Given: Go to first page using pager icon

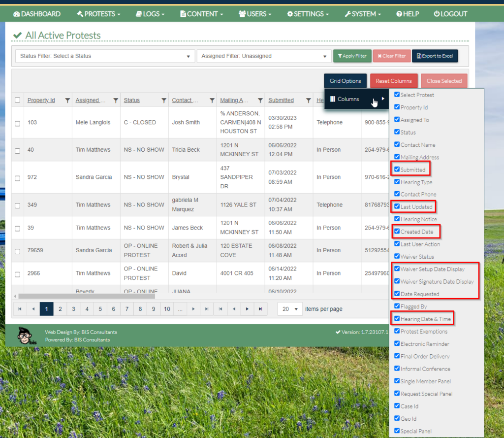Looking at the screenshot, I should coord(20,309).
